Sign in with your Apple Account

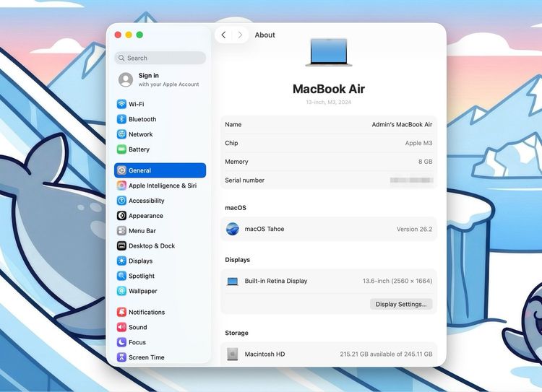[160, 80]
